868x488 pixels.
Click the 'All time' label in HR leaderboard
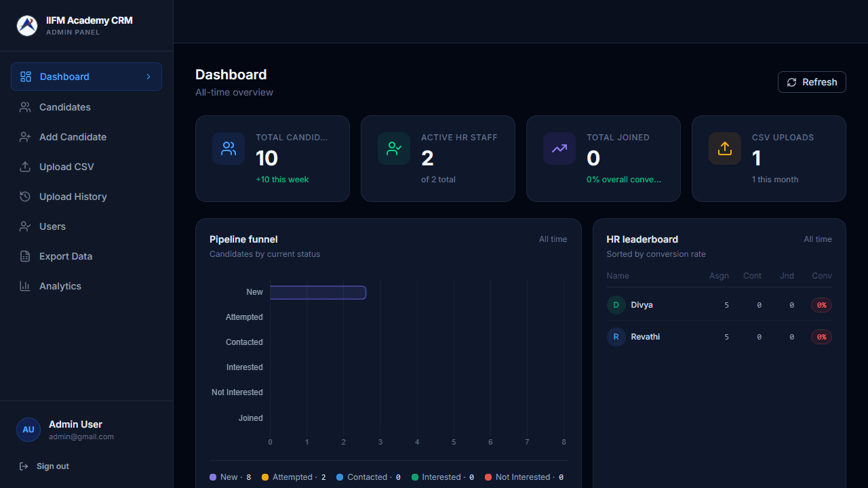point(818,239)
